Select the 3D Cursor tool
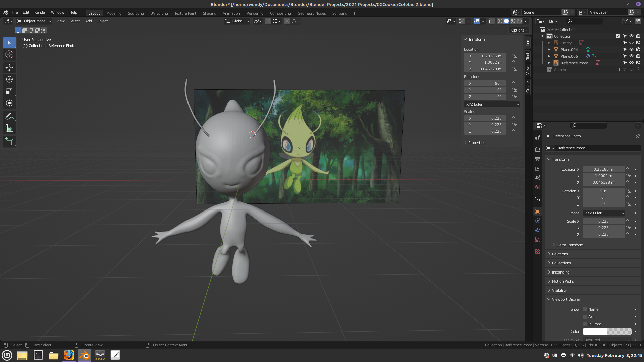The width and height of the screenshot is (644, 362). tap(9, 55)
